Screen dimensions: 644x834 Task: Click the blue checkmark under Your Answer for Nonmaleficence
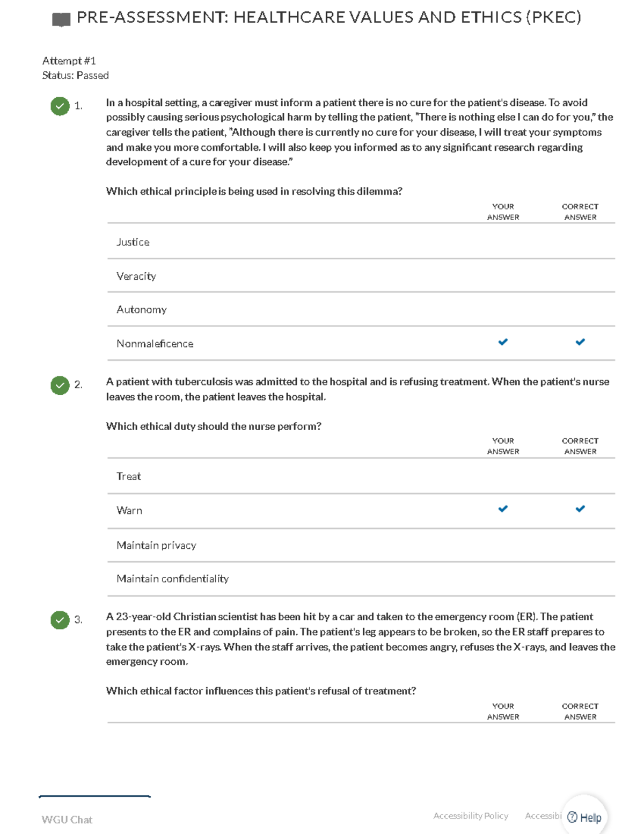coord(503,341)
